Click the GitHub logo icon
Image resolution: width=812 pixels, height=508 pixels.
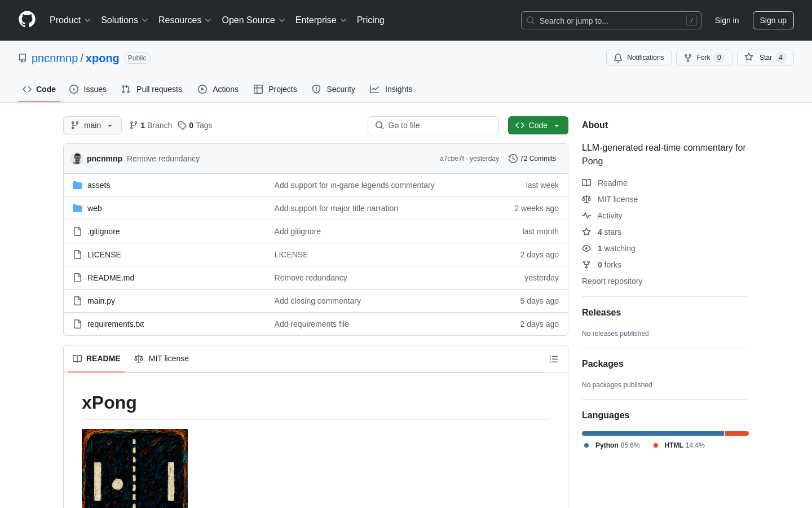click(27, 20)
